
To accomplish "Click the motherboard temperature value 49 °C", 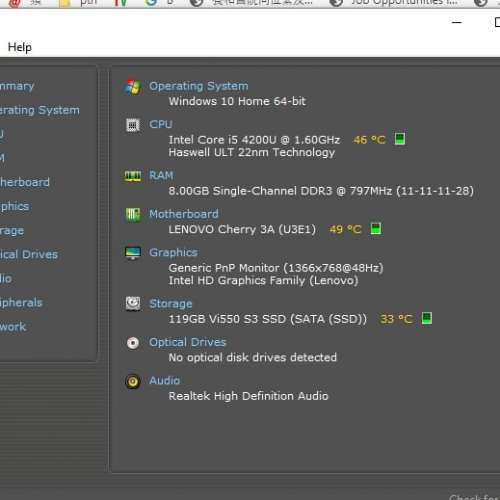I will tap(345, 229).
